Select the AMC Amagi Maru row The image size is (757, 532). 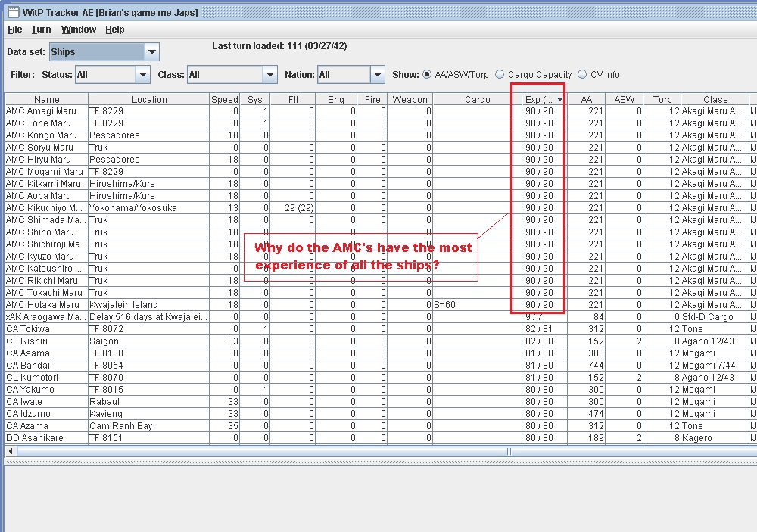tap(381, 111)
